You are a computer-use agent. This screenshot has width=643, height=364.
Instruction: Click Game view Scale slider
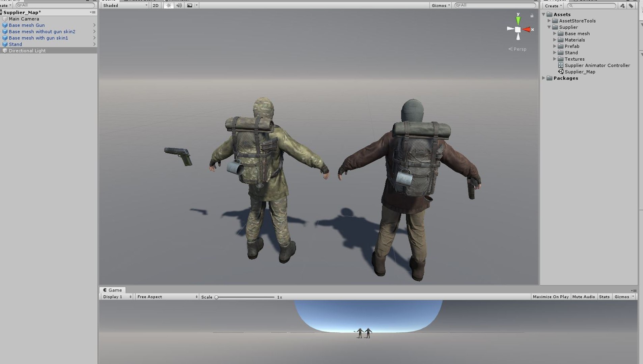coord(245,297)
